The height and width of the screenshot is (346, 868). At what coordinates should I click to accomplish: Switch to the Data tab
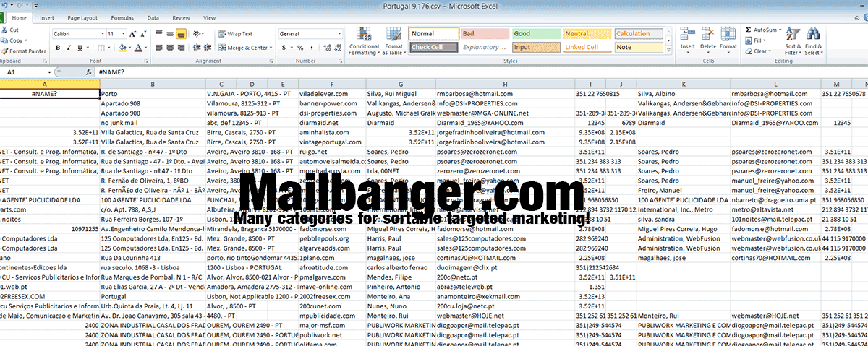click(x=153, y=17)
